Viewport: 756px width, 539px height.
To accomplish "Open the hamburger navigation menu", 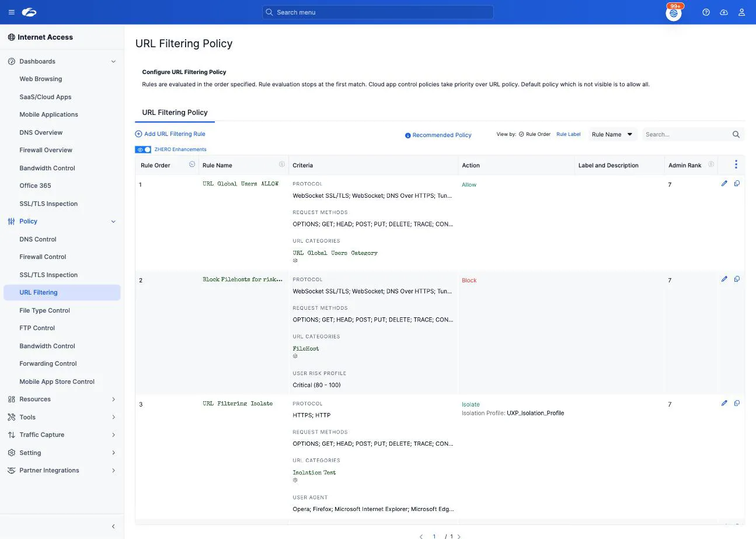I will point(12,12).
